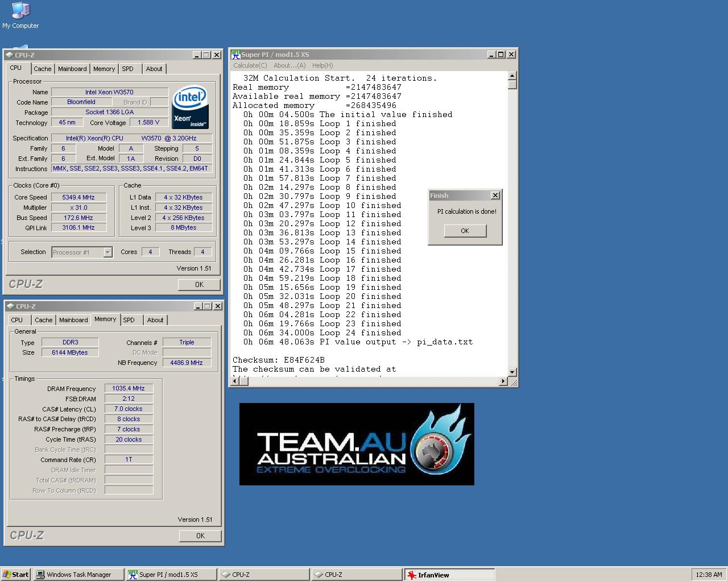The width and height of the screenshot is (728, 582).
Task: Open the Memory tab in top CPU-Z
Action: [104, 69]
